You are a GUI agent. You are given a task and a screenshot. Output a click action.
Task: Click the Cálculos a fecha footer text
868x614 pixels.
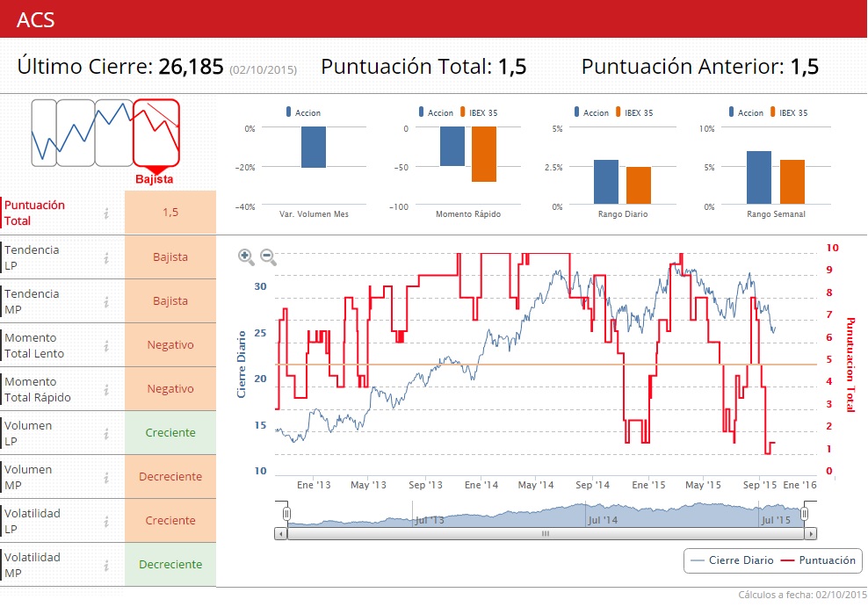pos(803,595)
